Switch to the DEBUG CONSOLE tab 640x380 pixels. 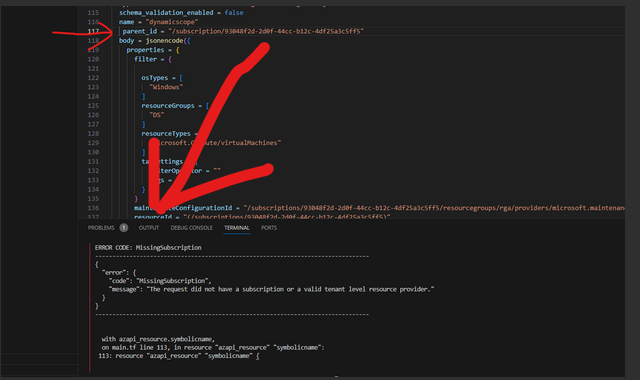tap(191, 228)
